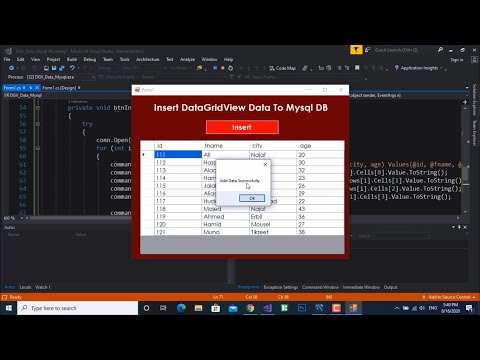Click the Windows Start button
480x360 pixels.
[x=8, y=308]
